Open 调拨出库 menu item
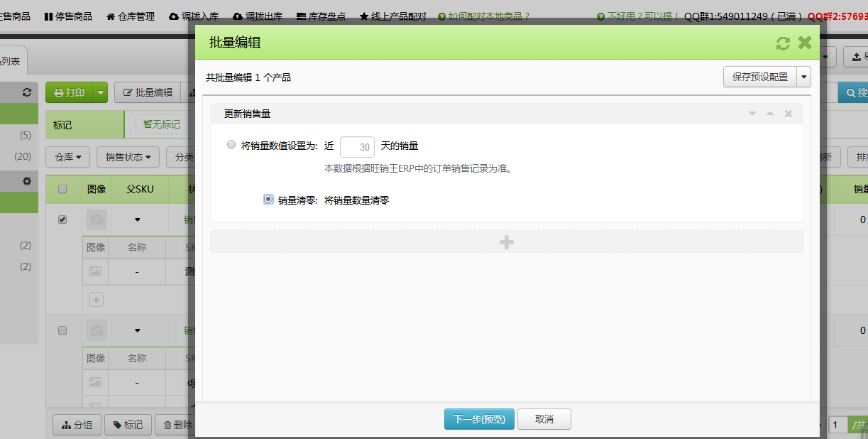This screenshot has width=868, height=439. 258,16
